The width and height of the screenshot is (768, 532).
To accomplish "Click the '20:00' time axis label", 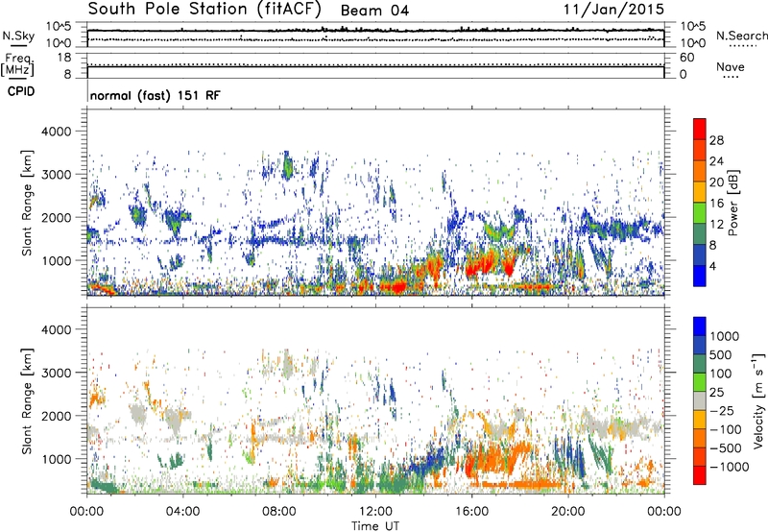I will coord(568,512).
